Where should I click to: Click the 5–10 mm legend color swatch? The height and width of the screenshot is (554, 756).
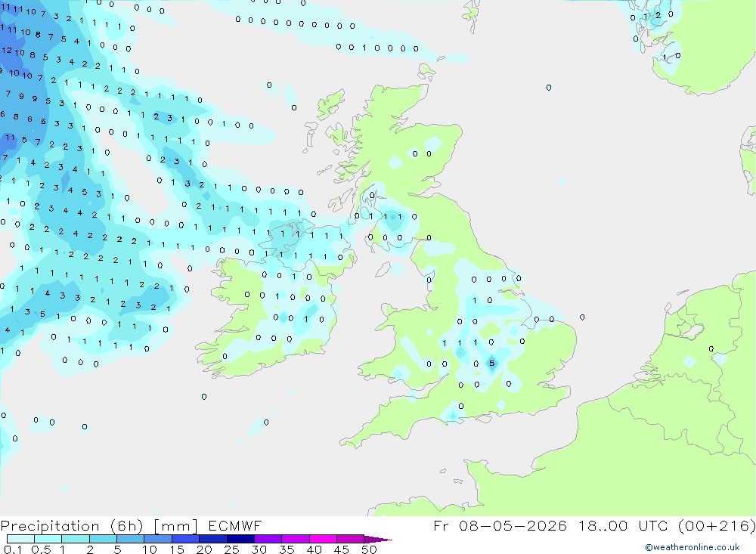(130, 539)
